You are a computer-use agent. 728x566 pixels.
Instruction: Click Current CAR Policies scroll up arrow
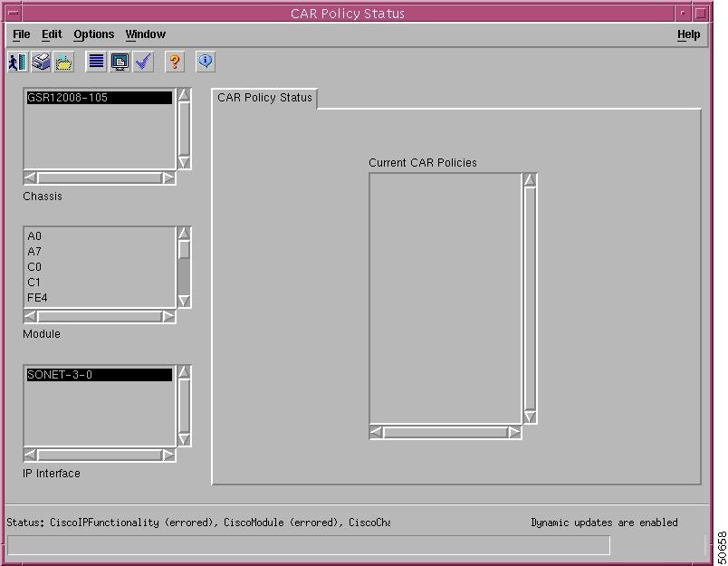tap(531, 180)
